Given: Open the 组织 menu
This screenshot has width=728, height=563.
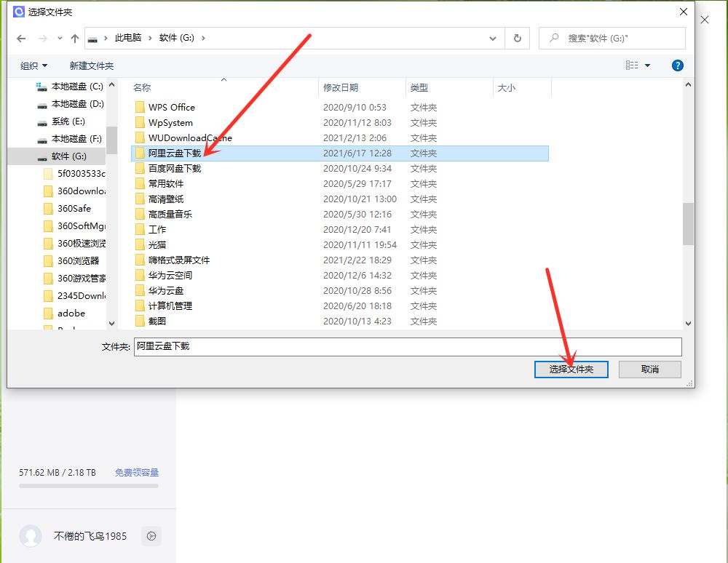Looking at the screenshot, I should click(34, 66).
